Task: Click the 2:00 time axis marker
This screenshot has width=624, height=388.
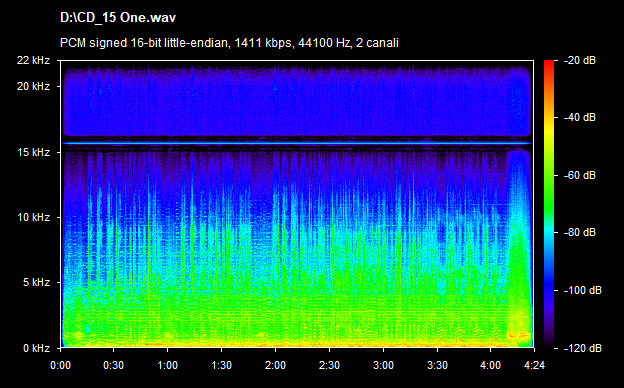Action: 275,365
